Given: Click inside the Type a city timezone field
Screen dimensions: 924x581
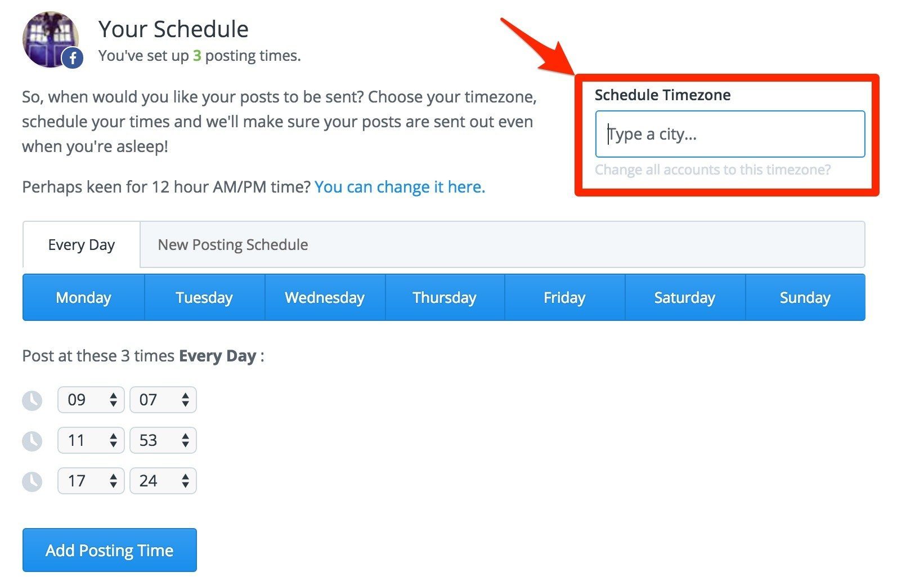Looking at the screenshot, I should tap(729, 134).
